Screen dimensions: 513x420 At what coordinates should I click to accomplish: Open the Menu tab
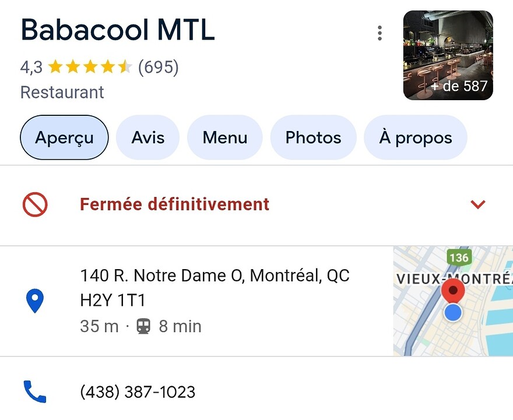pos(224,138)
